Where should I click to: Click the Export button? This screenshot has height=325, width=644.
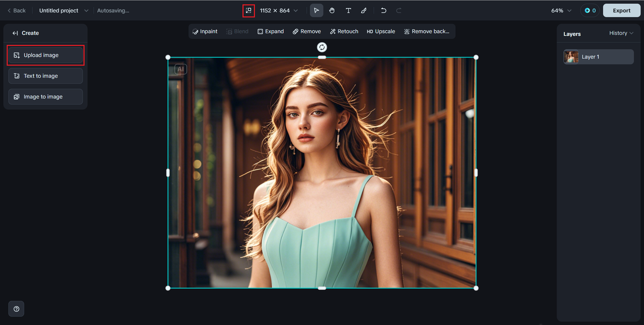coord(621,11)
